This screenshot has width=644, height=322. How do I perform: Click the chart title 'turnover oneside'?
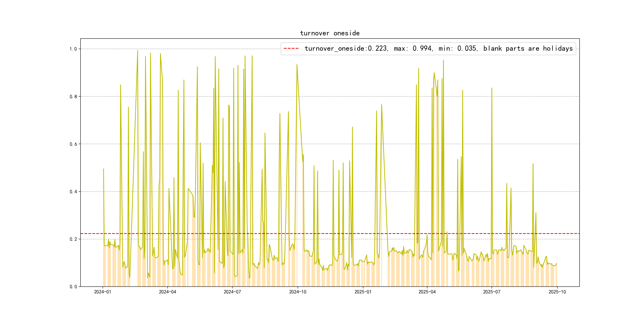tap(330, 33)
